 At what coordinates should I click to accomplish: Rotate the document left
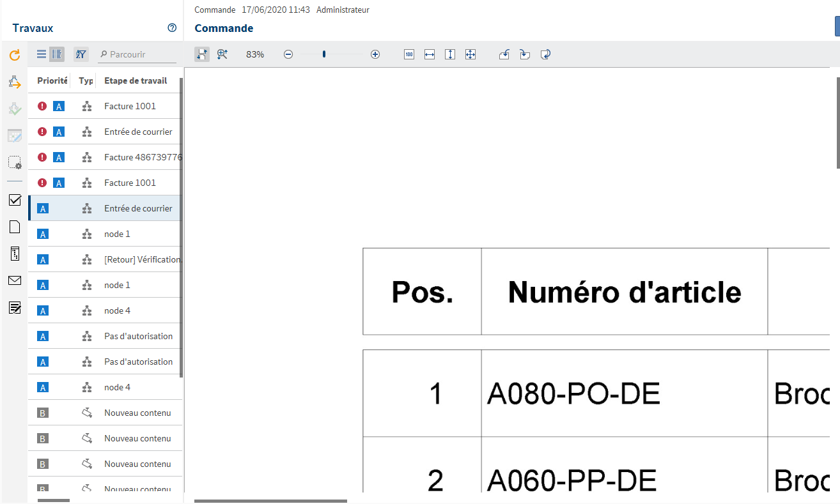(504, 55)
